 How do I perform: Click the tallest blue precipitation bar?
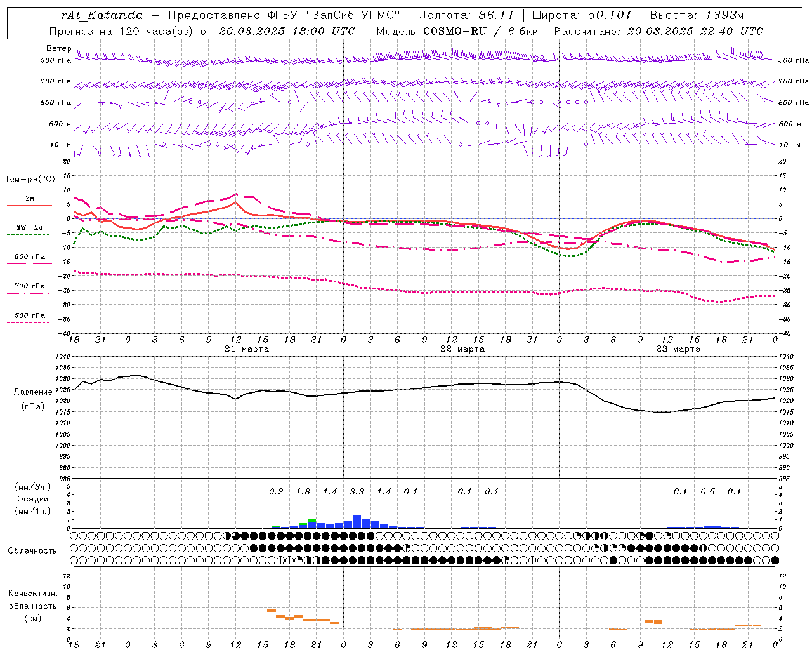[357, 521]
